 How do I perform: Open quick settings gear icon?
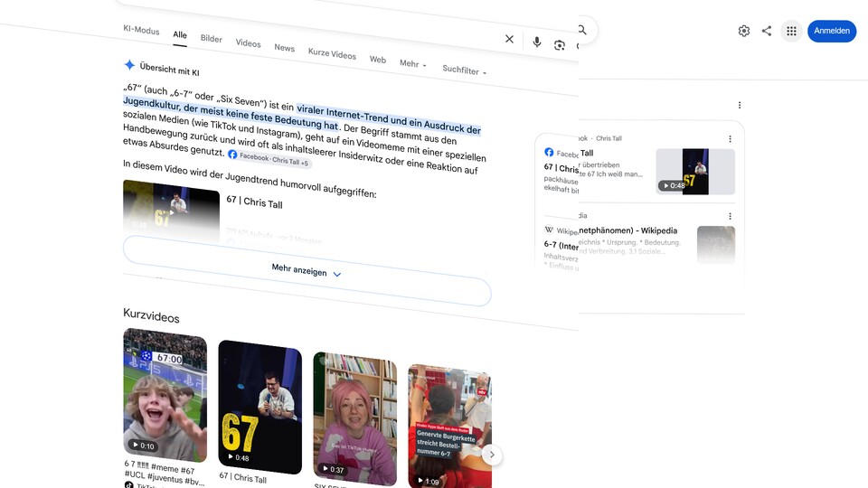pyautogui.click(x=744, y=31)
